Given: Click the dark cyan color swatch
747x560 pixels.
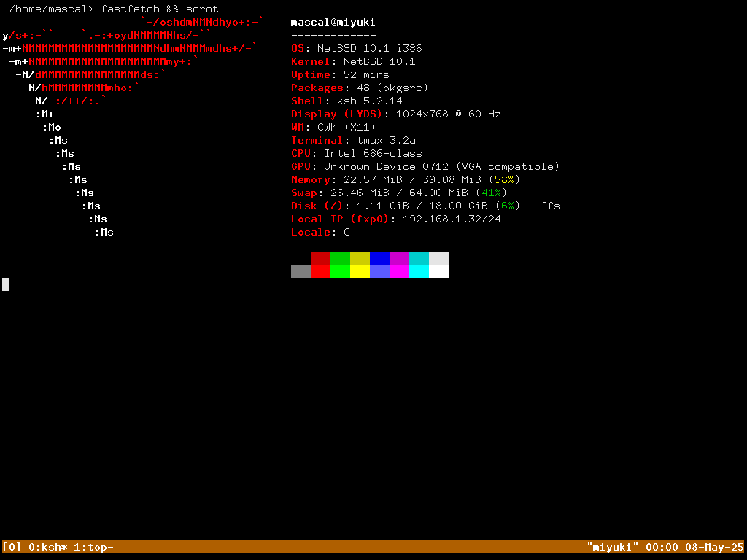Looking at the screenshot, I should 419,258.
